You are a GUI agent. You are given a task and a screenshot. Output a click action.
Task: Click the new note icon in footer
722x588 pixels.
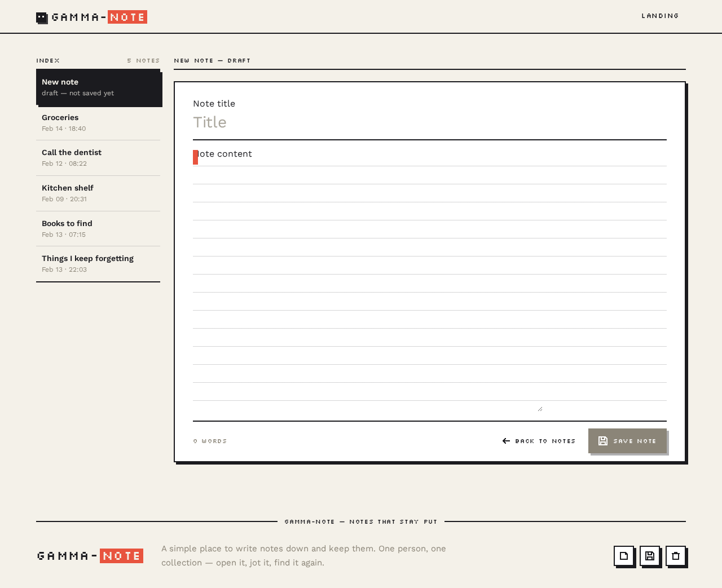tap(624, 556)
